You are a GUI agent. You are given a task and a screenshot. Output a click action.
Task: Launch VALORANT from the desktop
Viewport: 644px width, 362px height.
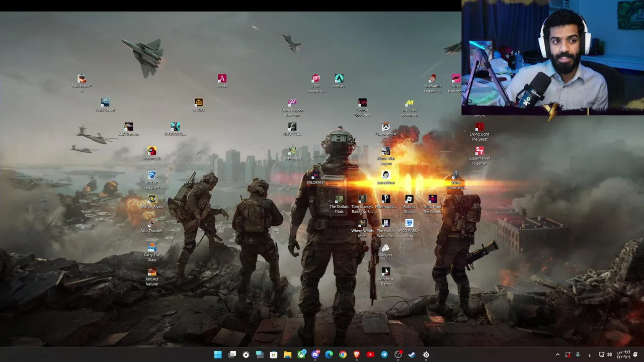pyautogui.click(x=315, y=177)
